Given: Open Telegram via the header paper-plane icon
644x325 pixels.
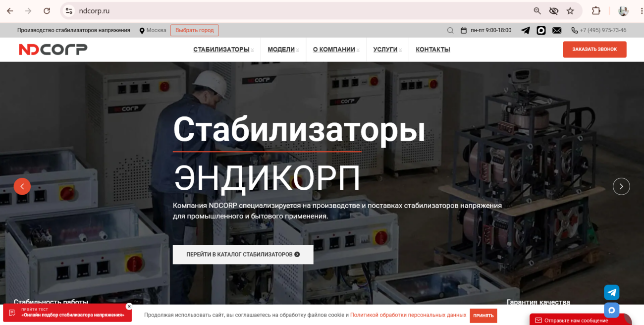Looking at the screenshot, I should (526, 30).
